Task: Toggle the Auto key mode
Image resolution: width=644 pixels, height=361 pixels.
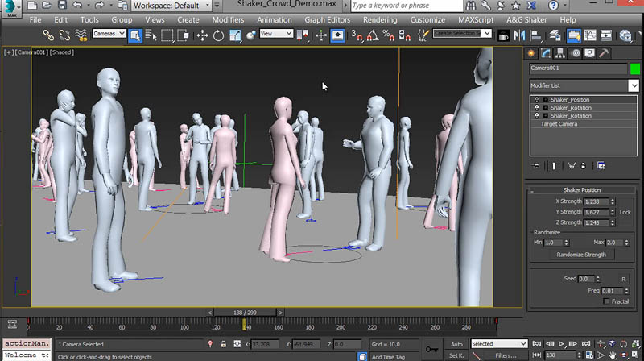Action: point(456,344)
